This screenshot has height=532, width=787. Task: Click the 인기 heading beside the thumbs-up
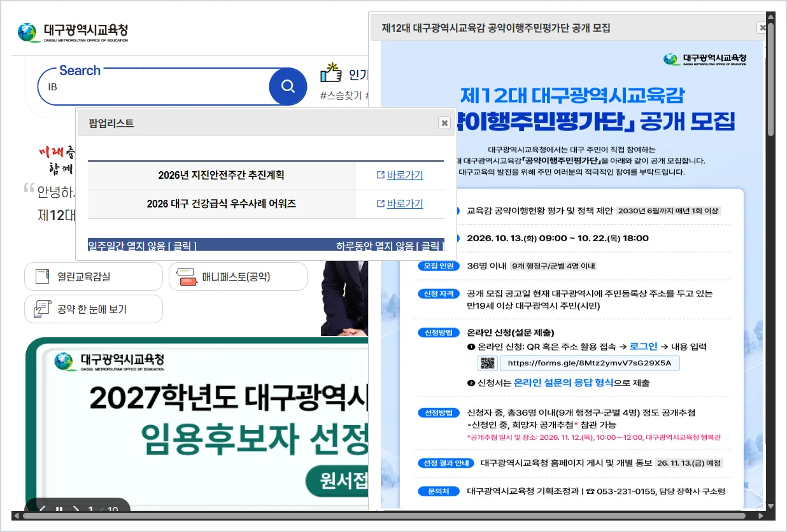click(x=358, y=75)
